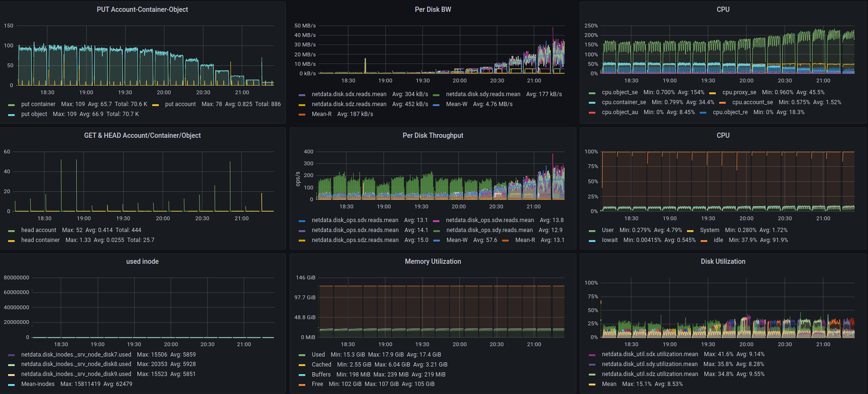Toggle the head account legend series
This screenshot has width=868, height=394.
tap(39, 230)
